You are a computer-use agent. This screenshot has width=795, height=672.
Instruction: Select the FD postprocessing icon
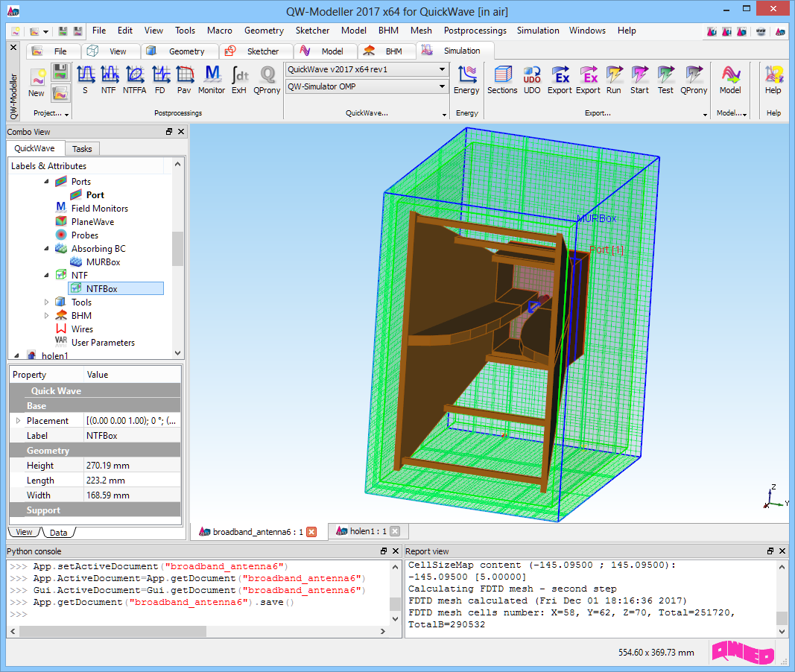pyautogui.click(x=160, y=80)
